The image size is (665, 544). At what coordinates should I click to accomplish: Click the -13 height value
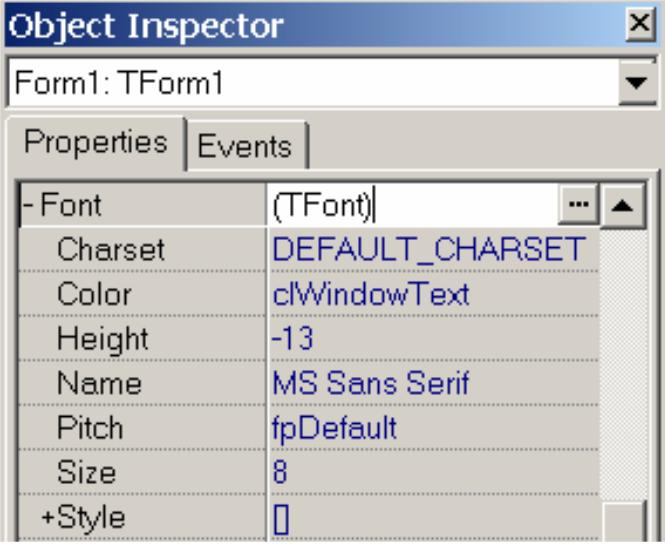293,338
